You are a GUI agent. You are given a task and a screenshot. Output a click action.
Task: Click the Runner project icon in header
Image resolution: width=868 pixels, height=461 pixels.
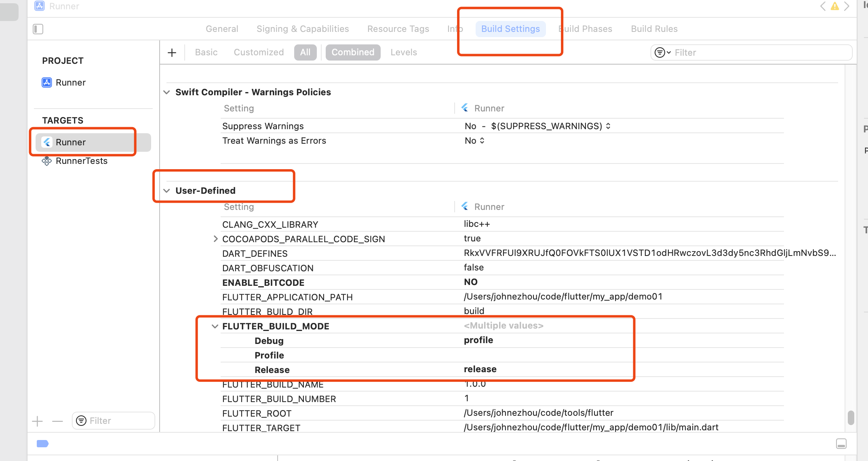(39, 6)
